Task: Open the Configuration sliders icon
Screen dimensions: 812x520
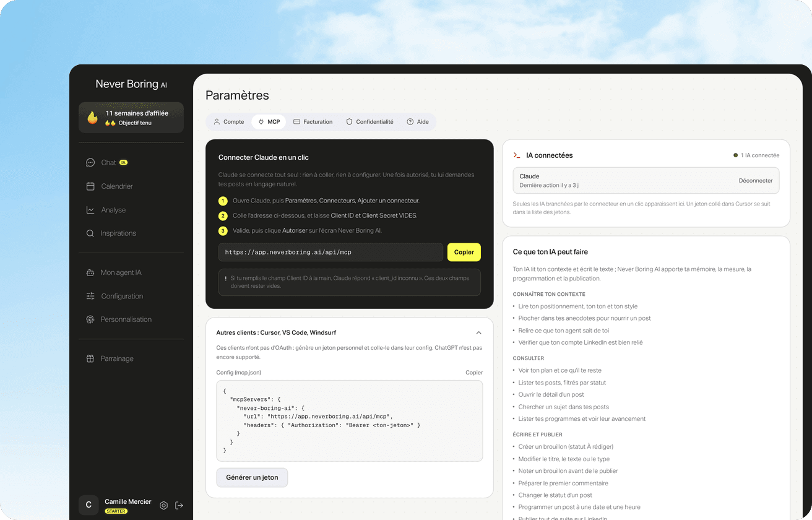Action: [90, 296]
